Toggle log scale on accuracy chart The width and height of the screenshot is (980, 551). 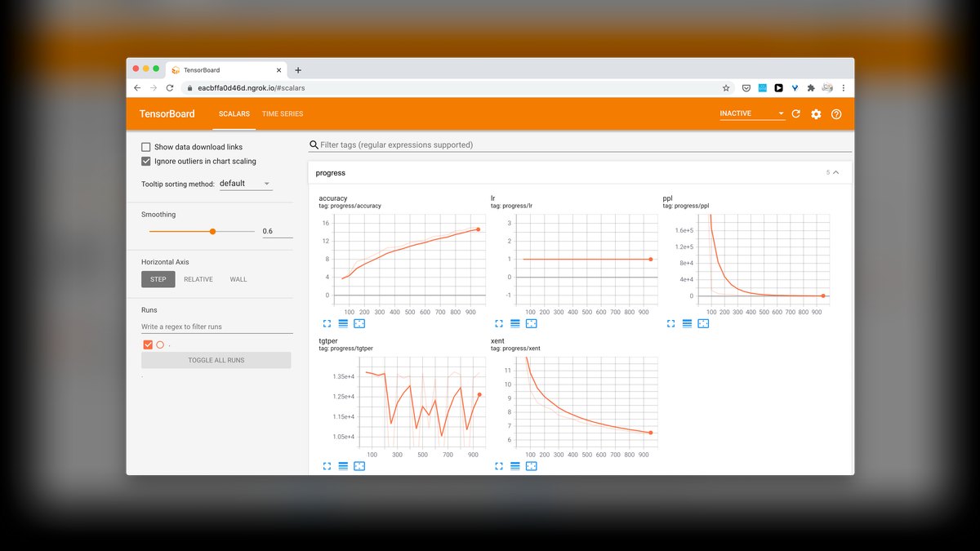click(343, 323)
